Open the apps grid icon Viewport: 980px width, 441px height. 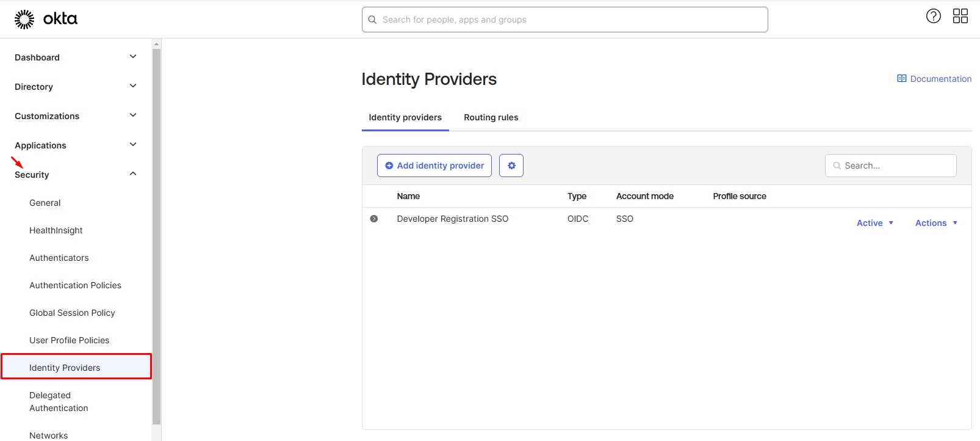pos(960,16)
